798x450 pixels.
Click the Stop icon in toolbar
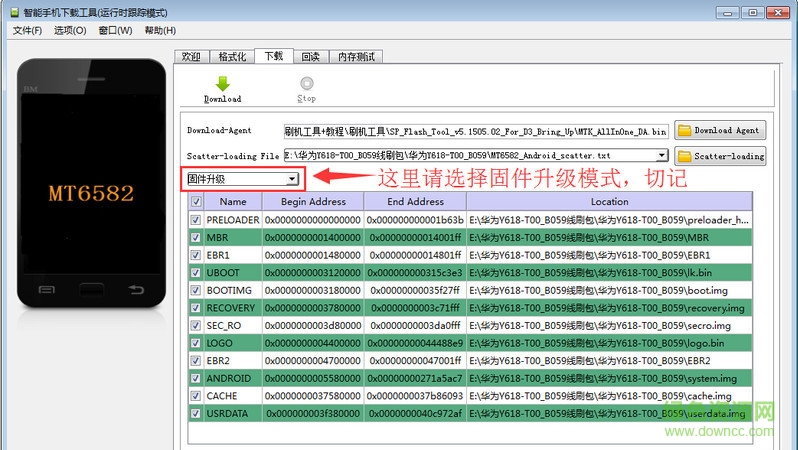tap(306, 84)
